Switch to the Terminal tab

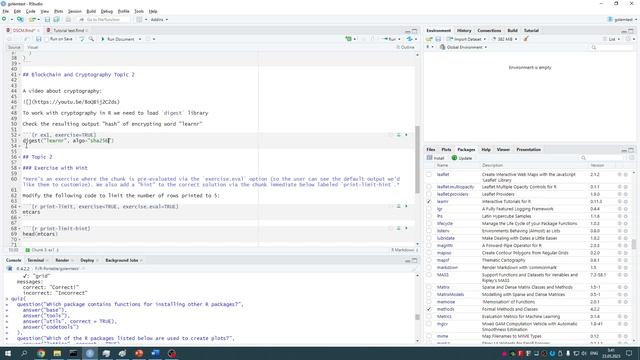(x=36, y=260)
